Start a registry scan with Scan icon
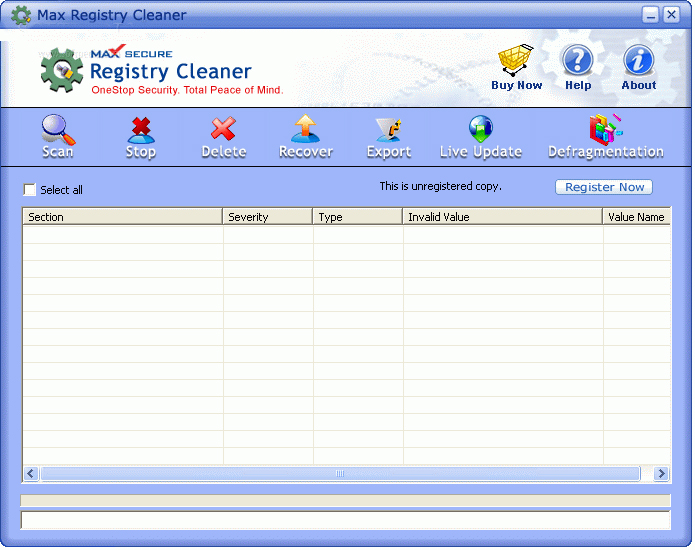This screenshot has height=550, width=695. 57,136
